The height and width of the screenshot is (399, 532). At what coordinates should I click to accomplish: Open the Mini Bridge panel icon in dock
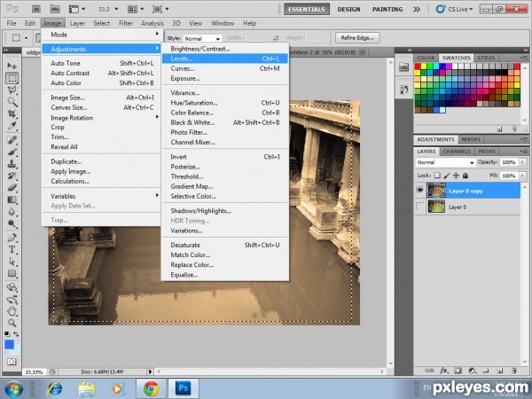(403, 66)
